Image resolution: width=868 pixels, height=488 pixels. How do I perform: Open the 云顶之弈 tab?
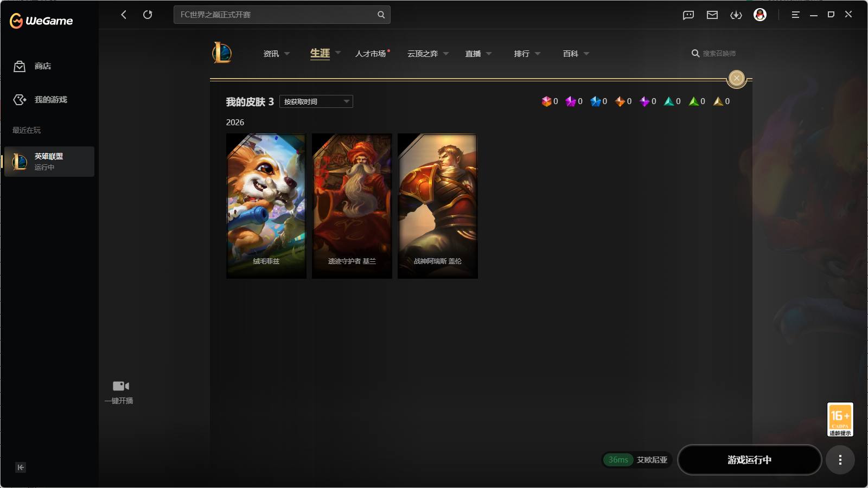[x=423, y=54]
